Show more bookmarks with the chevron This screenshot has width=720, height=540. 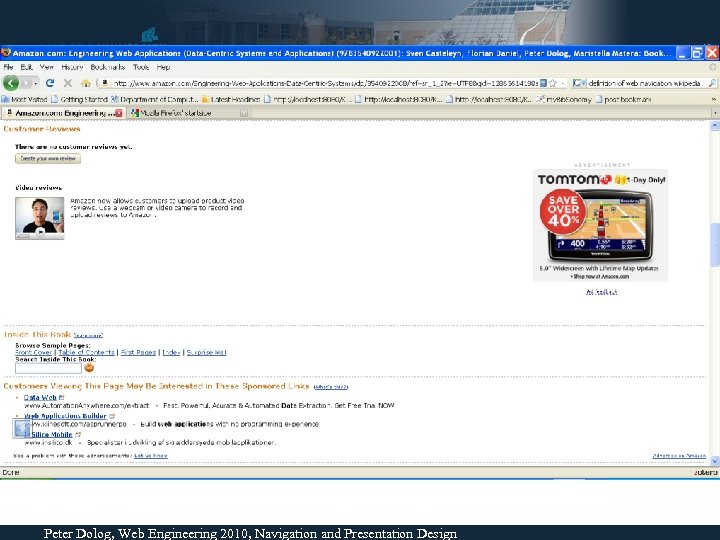(x=714, y=99)
